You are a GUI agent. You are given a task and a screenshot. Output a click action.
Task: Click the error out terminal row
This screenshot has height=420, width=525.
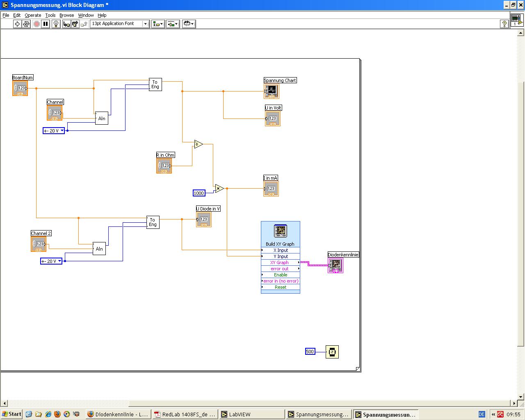[281, 269]
